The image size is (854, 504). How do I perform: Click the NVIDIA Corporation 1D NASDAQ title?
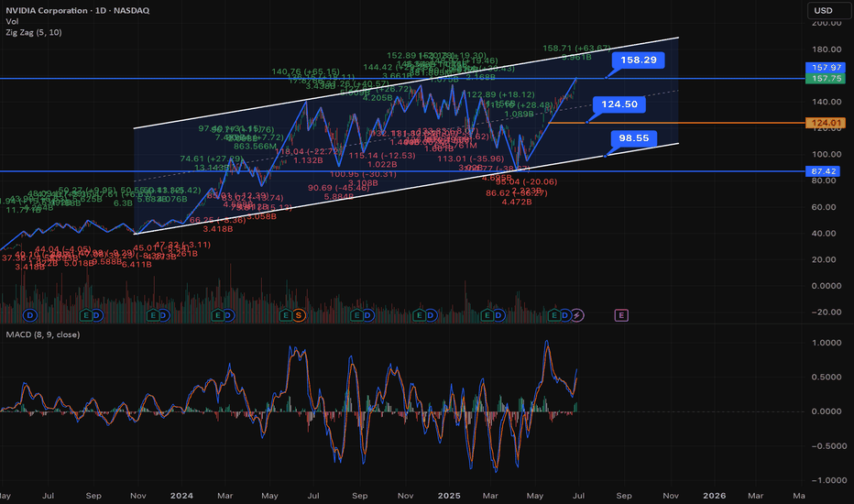tap(77, 10)
